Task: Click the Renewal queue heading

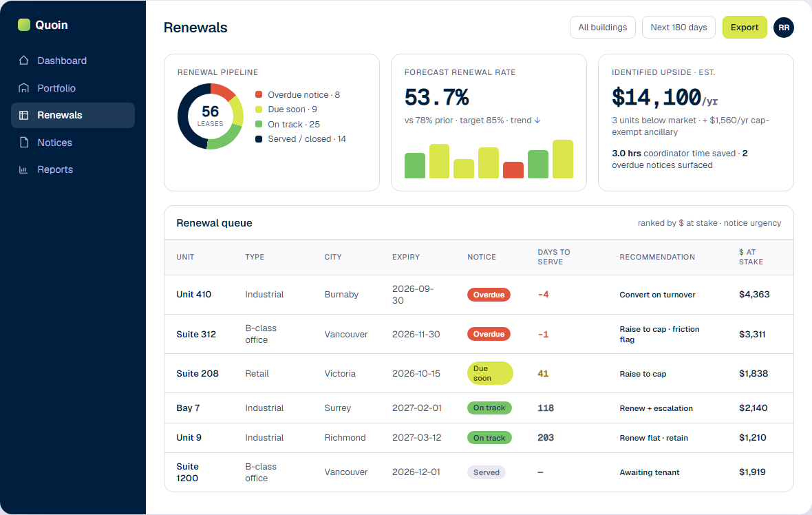Action: click(215, 223)
